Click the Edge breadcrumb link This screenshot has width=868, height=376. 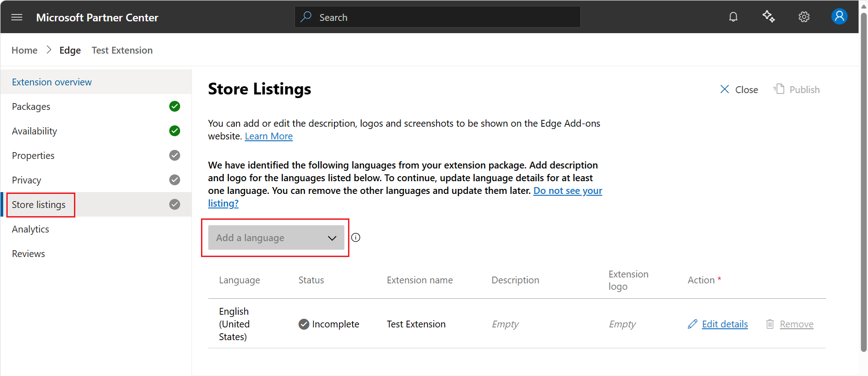[70, 50]
